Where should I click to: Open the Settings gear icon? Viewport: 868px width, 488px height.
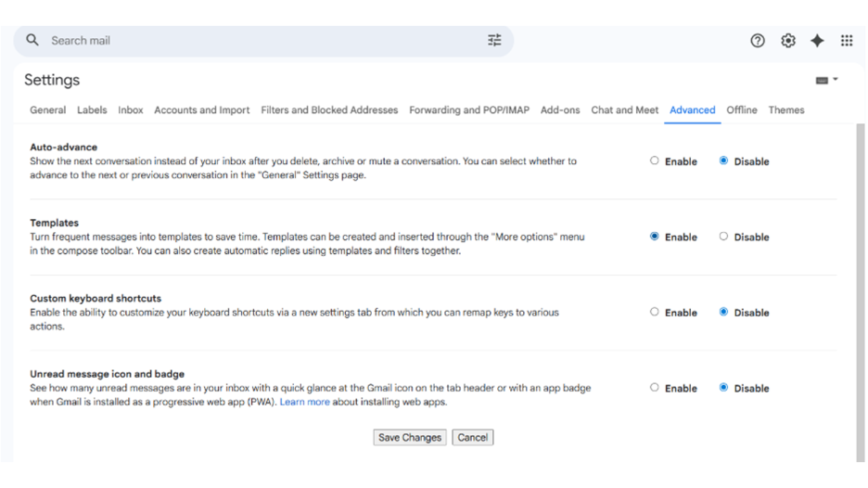click(x=787, y=41)
